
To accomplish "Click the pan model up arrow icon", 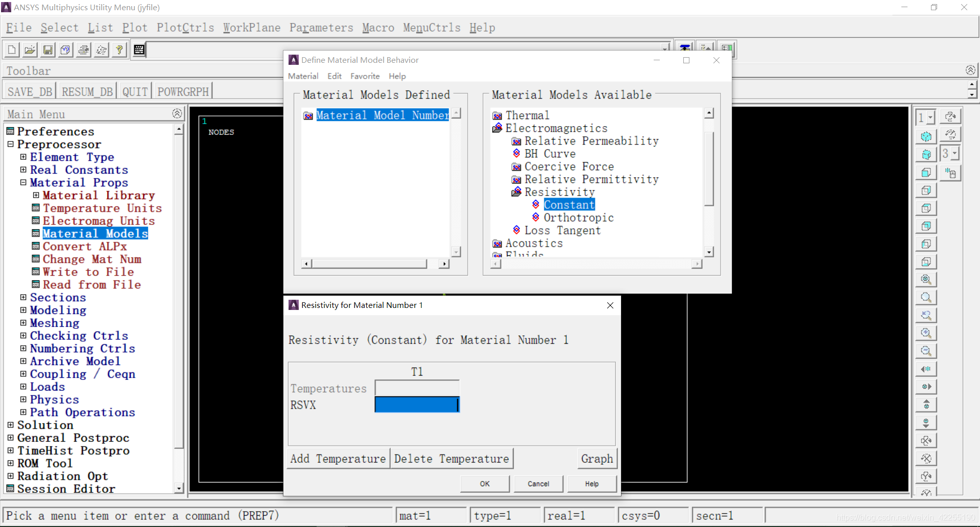I will pyautogui.click(x=926, y=404).
